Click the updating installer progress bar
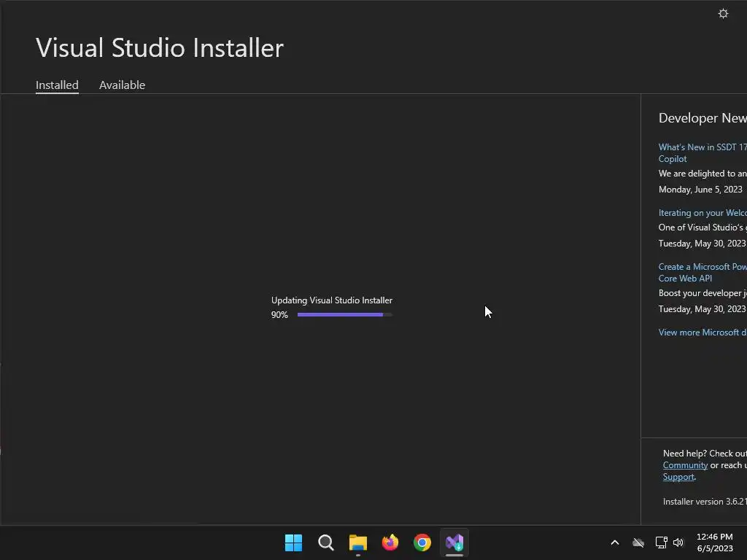This screenshot has height=560, width=747. tap(345, 315)
